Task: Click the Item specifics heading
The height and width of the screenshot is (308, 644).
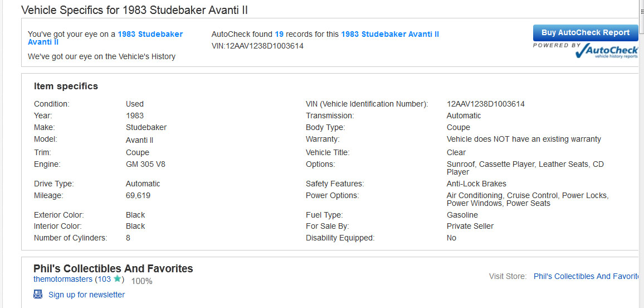Action: coord(66,86)
